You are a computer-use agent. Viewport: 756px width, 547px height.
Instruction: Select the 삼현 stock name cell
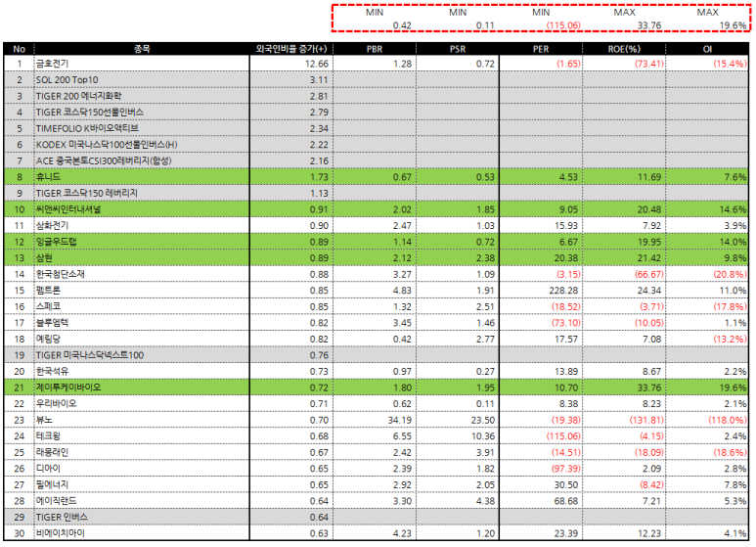(x=142, y=258)
